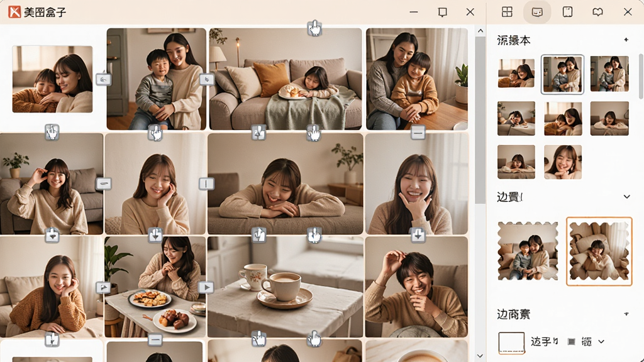This screenshot has height=362, width=644.
Task: Click the 美图盒子 app title text
Action: click(x=45, y=13)
